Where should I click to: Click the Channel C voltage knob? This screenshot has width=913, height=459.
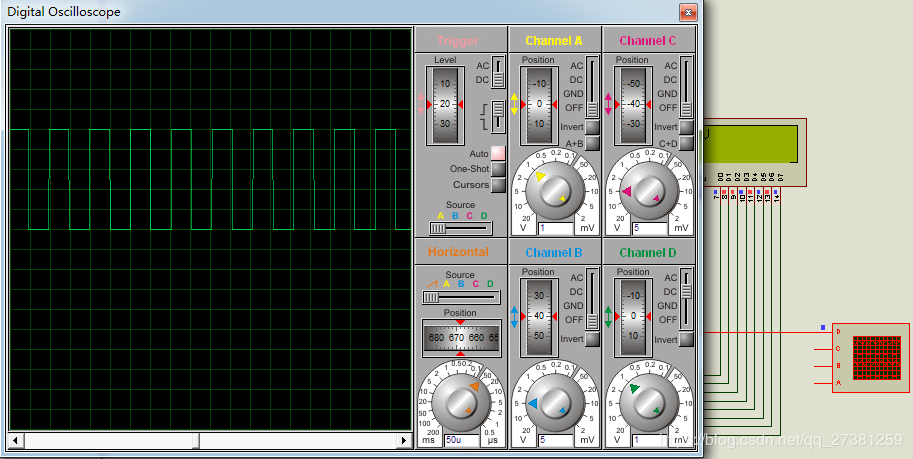click(x=647, y=191)
